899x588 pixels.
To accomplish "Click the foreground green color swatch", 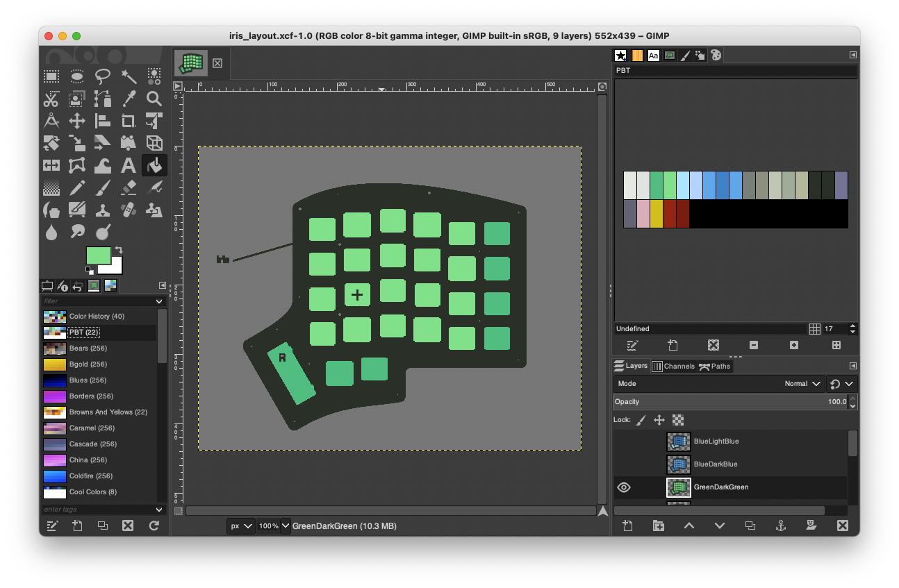I will coord(97,255).
